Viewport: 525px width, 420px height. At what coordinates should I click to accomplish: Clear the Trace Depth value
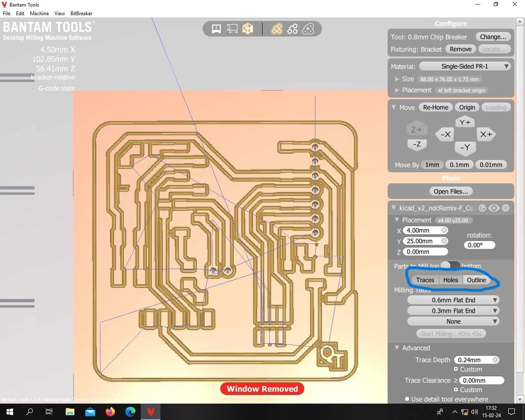(495, 360)
